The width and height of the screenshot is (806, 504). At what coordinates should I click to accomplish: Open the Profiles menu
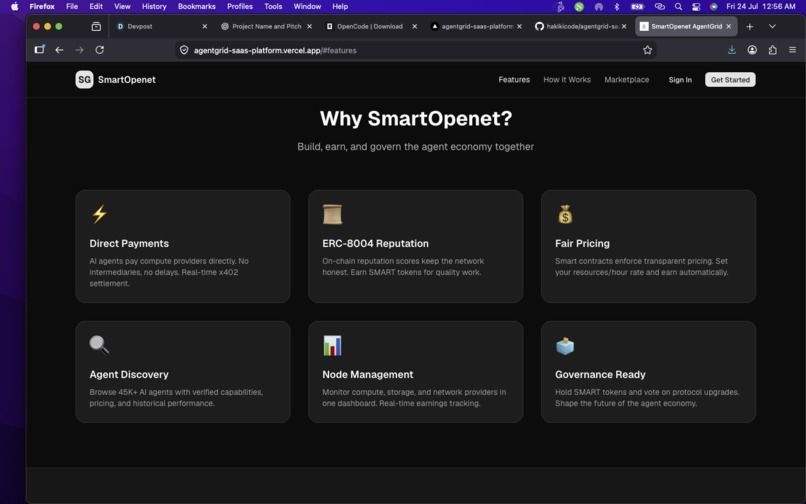click(240, 7)
